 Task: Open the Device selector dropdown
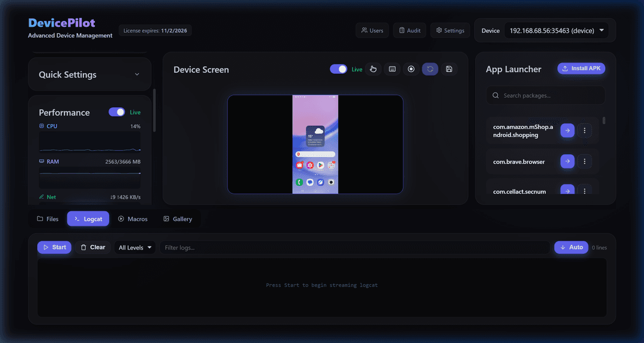556,30
